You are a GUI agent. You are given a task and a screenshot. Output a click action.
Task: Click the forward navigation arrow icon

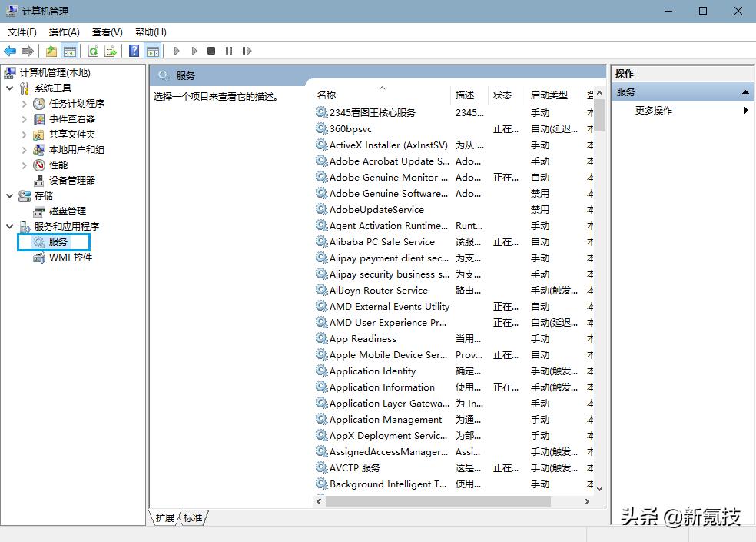click(x=28, y=51)
